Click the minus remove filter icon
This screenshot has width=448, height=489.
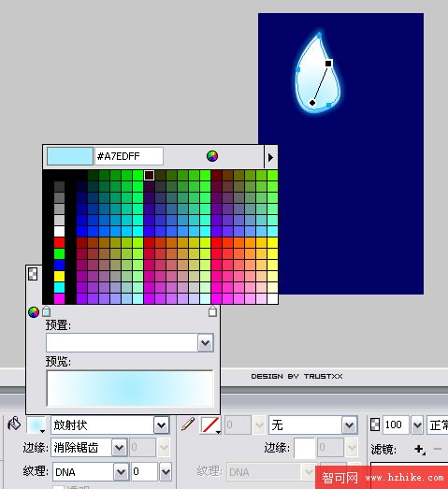coord(438,449)
